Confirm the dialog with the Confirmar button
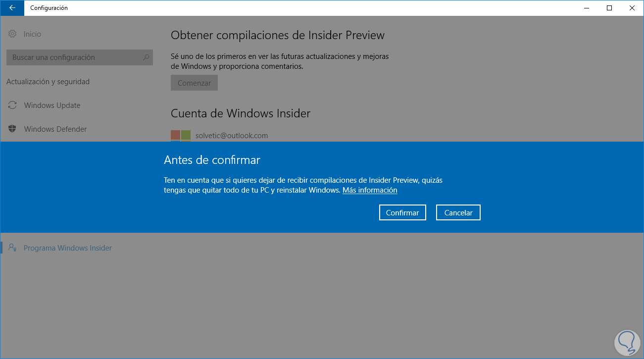 (x=402, y=212)
